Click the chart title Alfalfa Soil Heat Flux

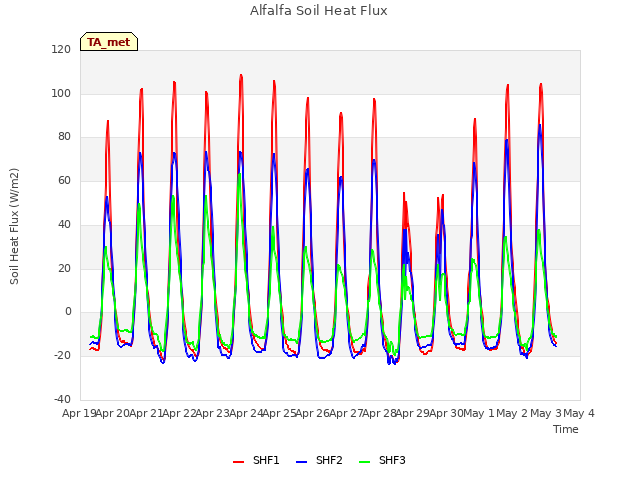tap(318, 10)
